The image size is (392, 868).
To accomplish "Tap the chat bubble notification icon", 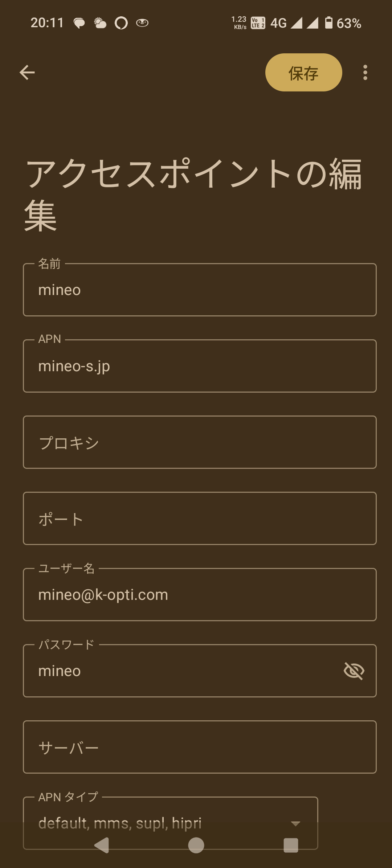I will (x=79, y=23).
